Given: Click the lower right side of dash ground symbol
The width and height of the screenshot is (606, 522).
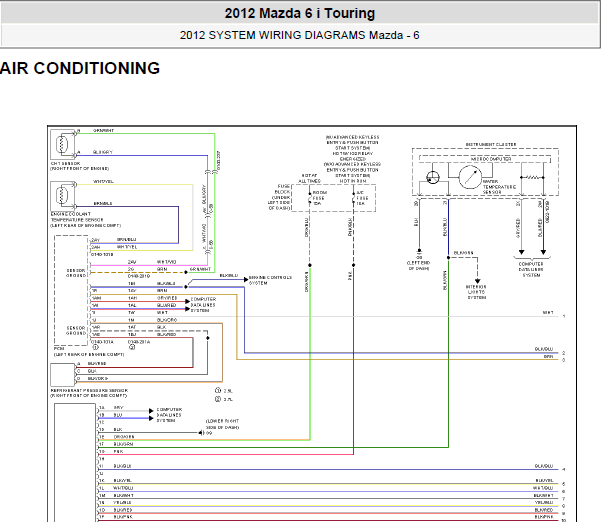Looking at the screenshot, I should (x=201, y=433).
